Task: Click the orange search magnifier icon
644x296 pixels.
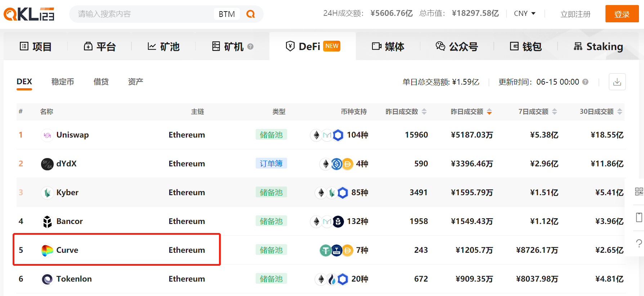Action: 250,14
